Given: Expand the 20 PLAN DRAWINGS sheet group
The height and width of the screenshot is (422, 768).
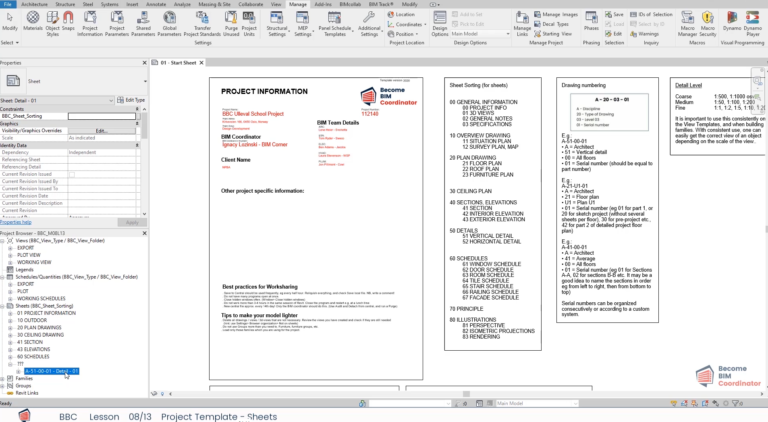Looking at the screenshot, I should click(x=12, y=326).
